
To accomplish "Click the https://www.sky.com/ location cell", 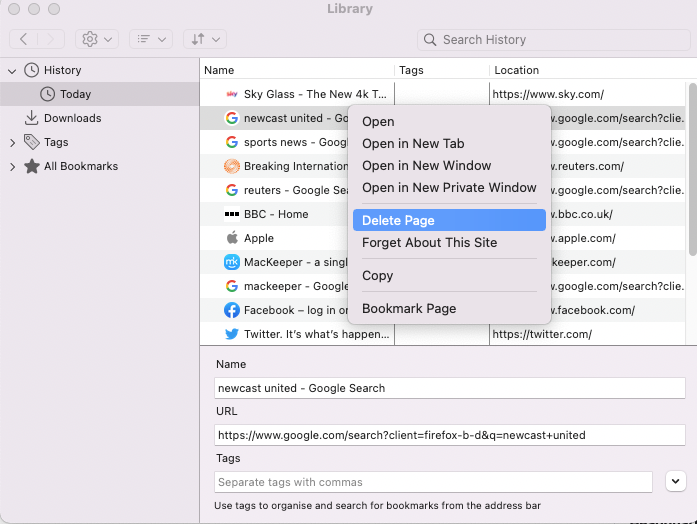I will tap(548, 94).
